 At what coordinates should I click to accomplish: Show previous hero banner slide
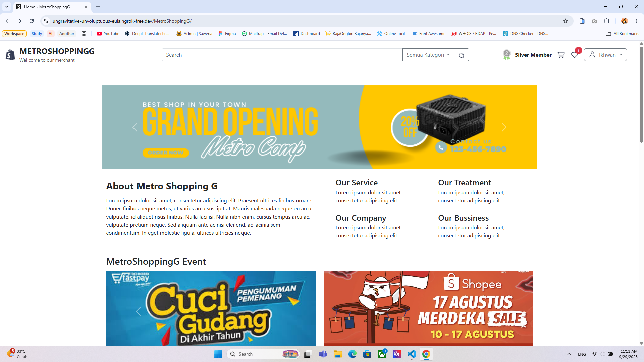click(x=135, y=127)
